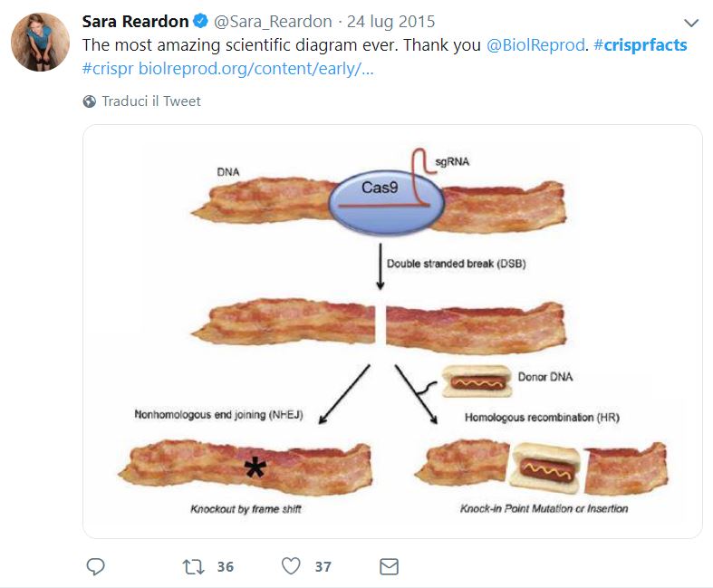Click the retweet count 36

(226, 567)
